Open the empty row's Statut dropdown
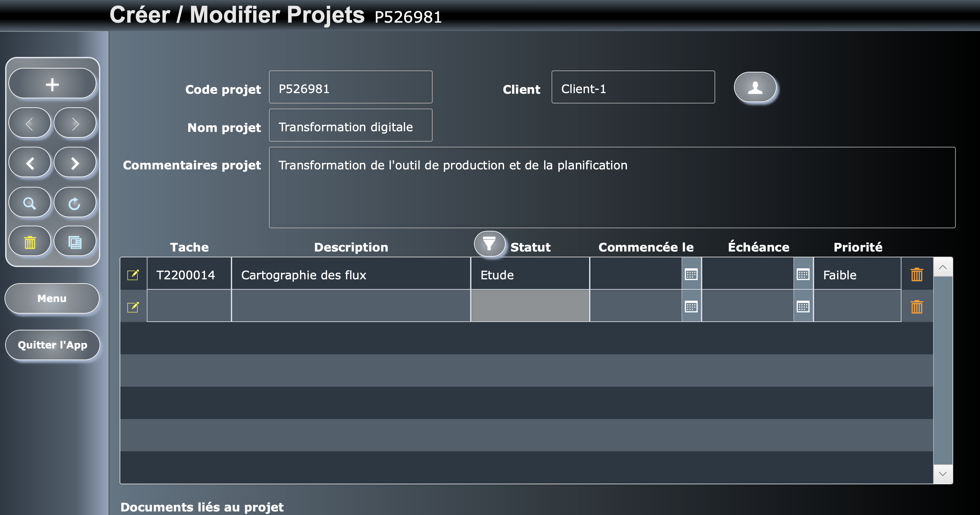This screenshot has height=515, width=980. [530, 306]
